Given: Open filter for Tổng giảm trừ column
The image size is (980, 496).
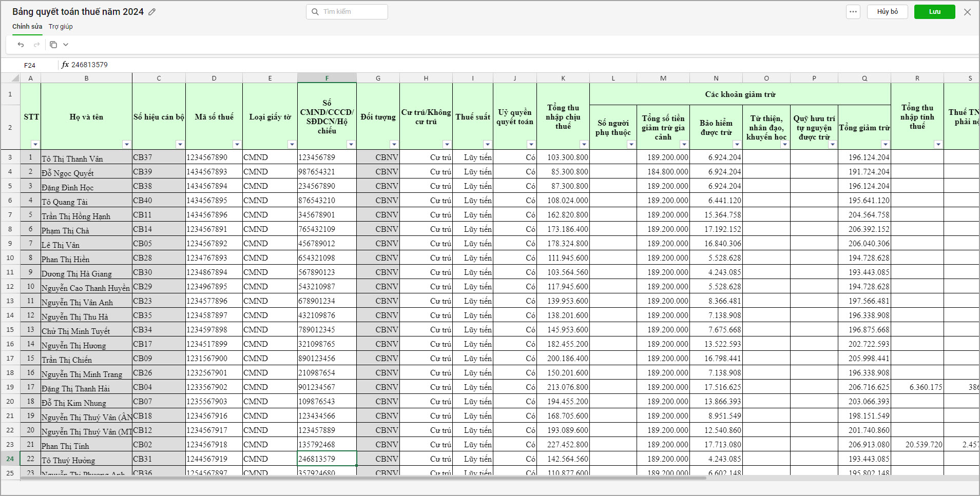Looking at the screenshot, I should (885, 145).
